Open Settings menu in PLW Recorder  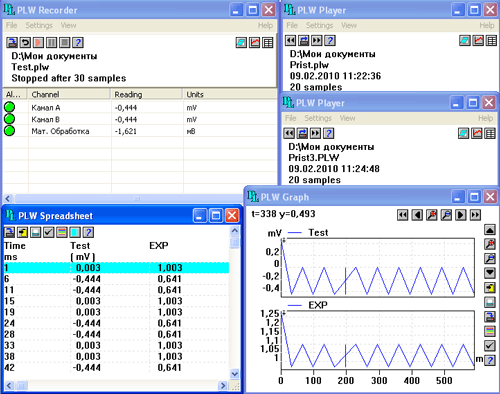click(x=39, y=25)
